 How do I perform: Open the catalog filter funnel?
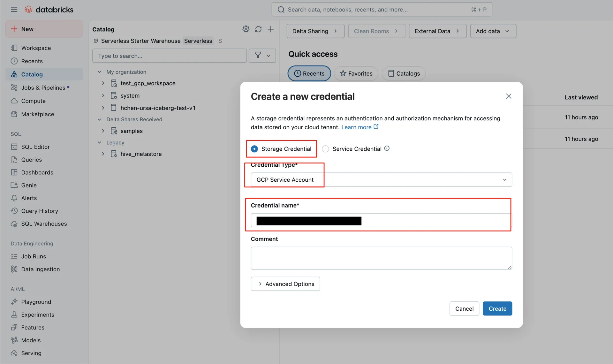[x=262, y=56]
